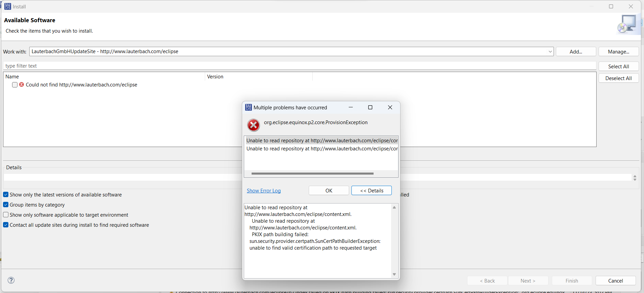Disable 'Show only the latest versions' option
The width and height of the screenshot is (644, 293).
click(x=6, y=194)
